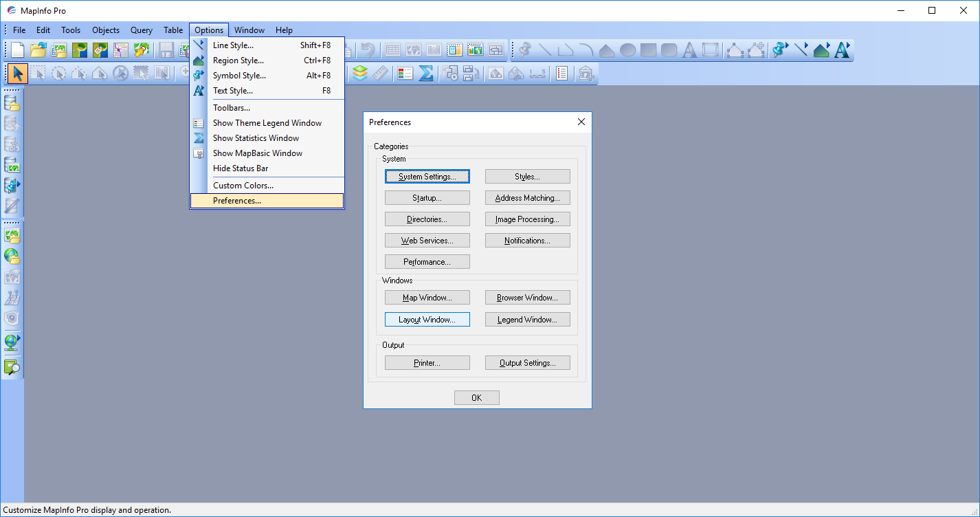
Task: Click the Printer... button
Action: pyautogui.click(x=427, y=363)
